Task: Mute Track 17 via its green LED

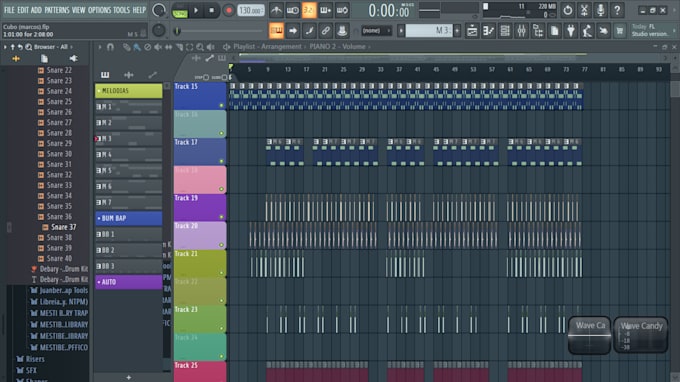Action: tap(221, 161)
